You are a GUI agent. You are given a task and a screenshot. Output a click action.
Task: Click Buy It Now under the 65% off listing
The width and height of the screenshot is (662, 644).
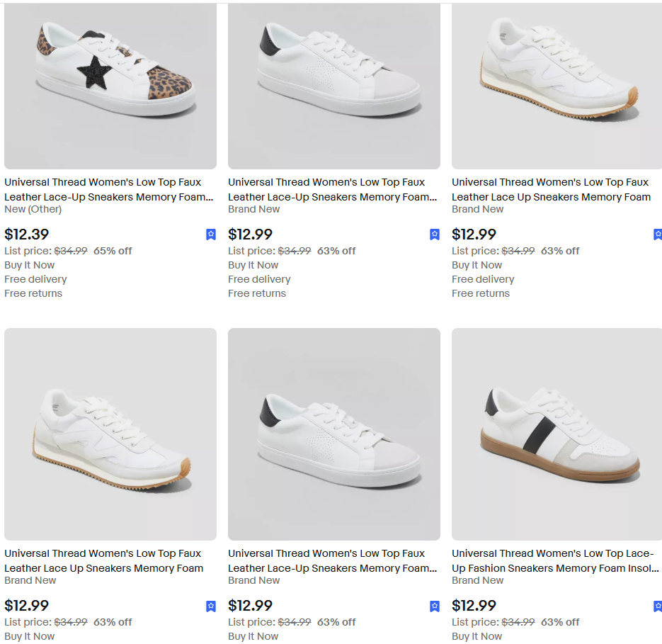click(29, 265)
